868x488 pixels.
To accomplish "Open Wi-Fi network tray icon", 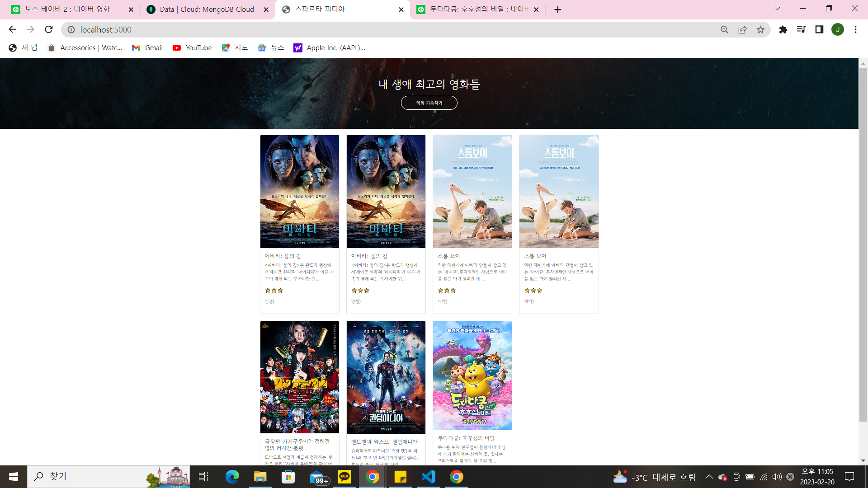I will point(764,477).
